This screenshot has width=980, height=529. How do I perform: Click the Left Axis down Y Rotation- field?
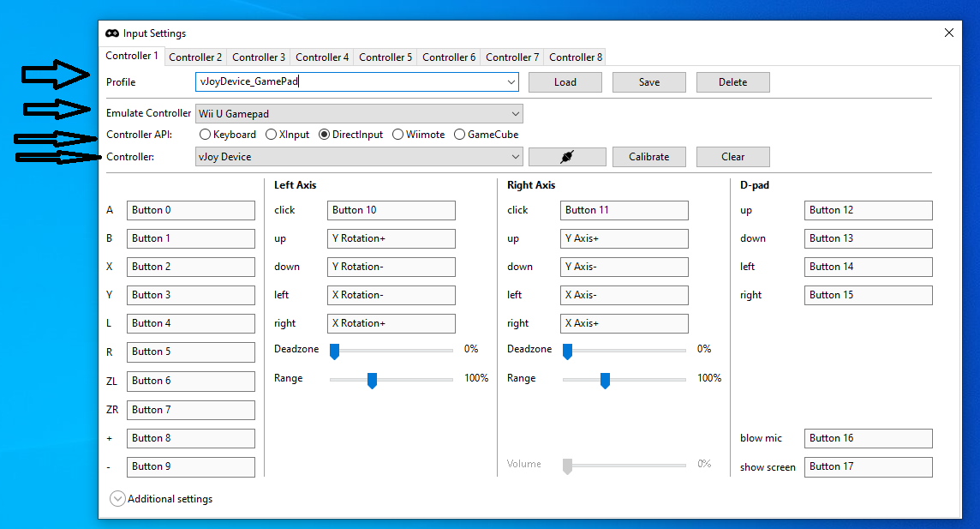tap(391, 267)
